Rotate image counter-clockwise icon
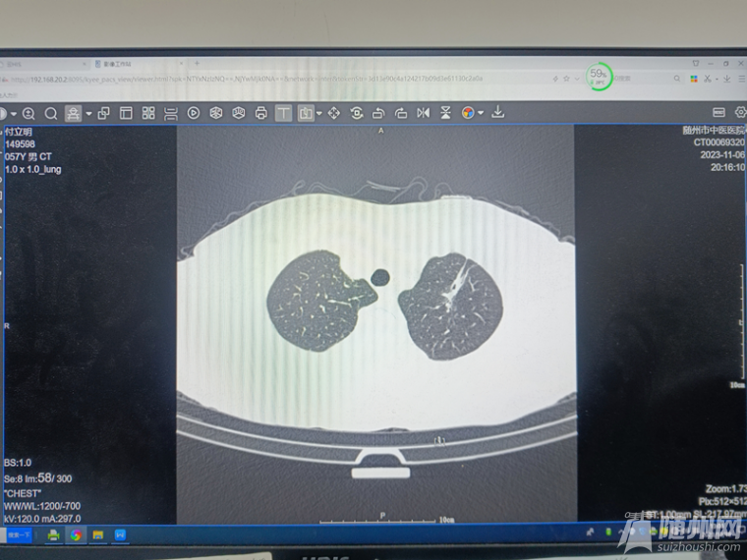Image resolution: width=747 pixels, height=560 pixels. 378,113
